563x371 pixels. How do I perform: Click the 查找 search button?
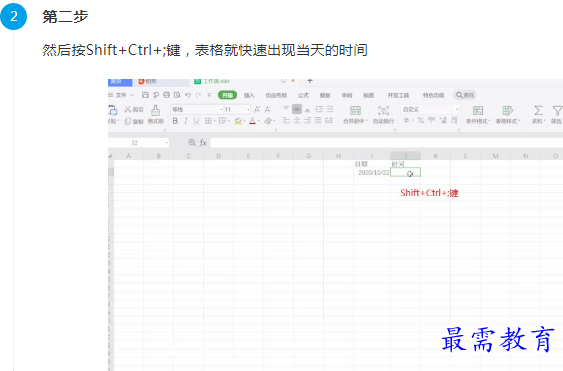pyautogui.click(x=465, y=95)
